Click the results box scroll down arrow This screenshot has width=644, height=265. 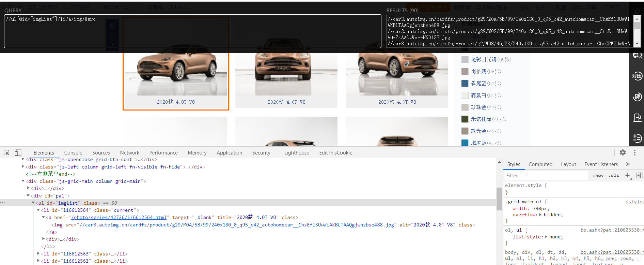point(637,44)
